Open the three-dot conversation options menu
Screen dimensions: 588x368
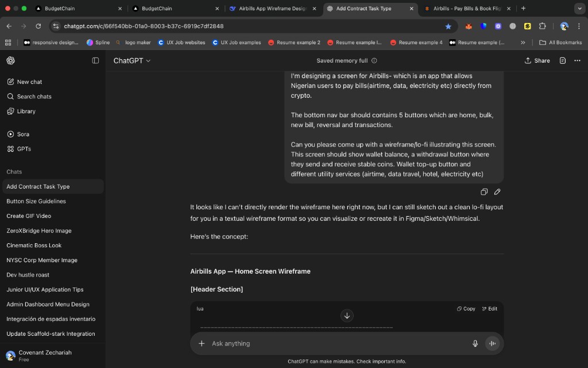[577, 60]
